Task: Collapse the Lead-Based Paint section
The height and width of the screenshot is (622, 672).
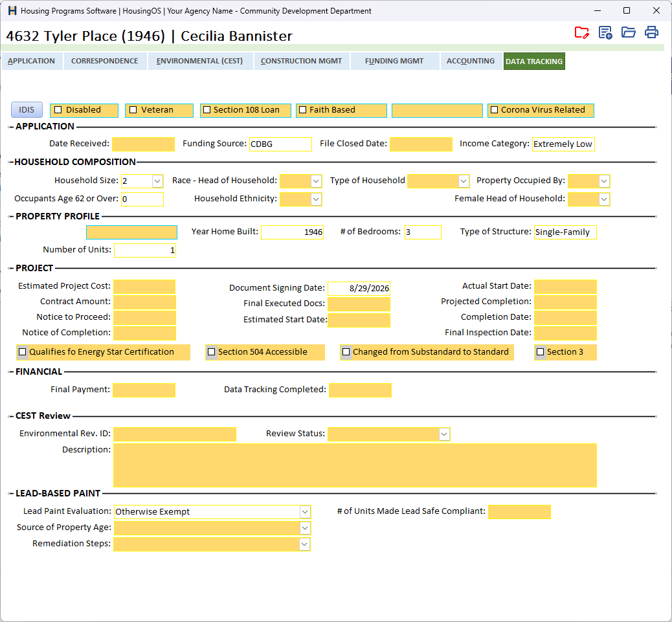Action: point(11,494)
